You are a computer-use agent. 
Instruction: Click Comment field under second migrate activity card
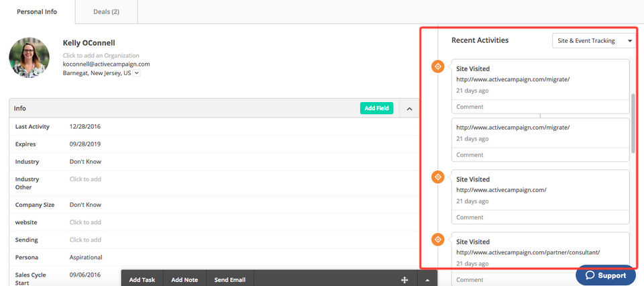pyautogui.click(x=540, y=154)
